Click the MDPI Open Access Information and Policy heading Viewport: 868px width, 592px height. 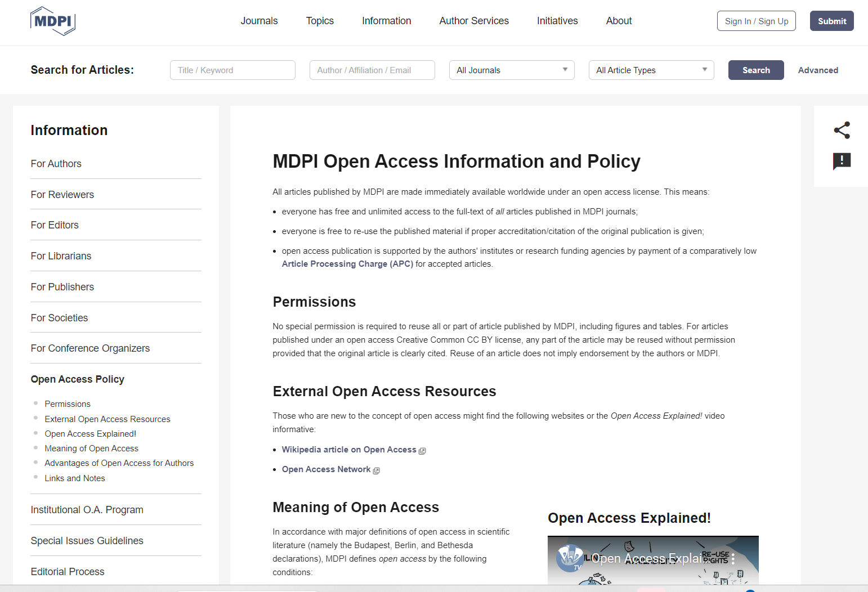click(x=457, y=162)
